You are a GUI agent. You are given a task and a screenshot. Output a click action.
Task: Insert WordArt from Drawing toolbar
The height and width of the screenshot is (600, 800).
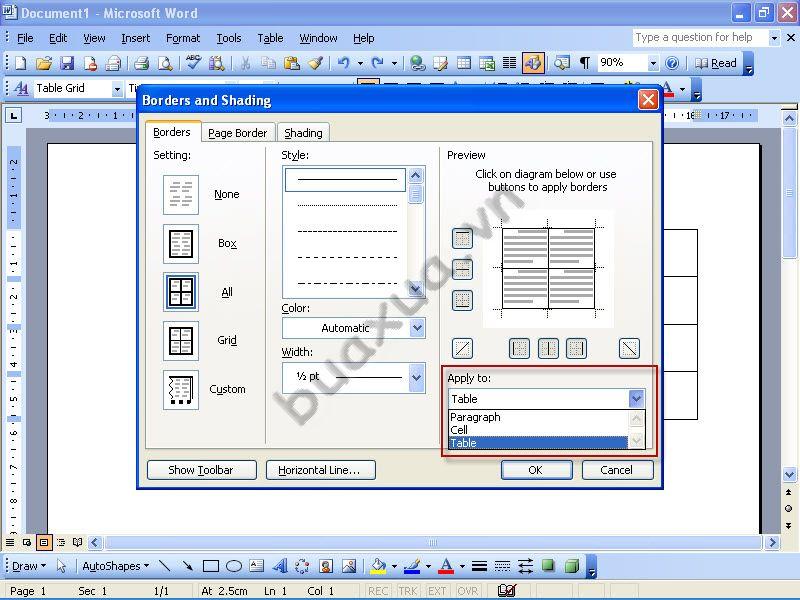pos(280,566)
